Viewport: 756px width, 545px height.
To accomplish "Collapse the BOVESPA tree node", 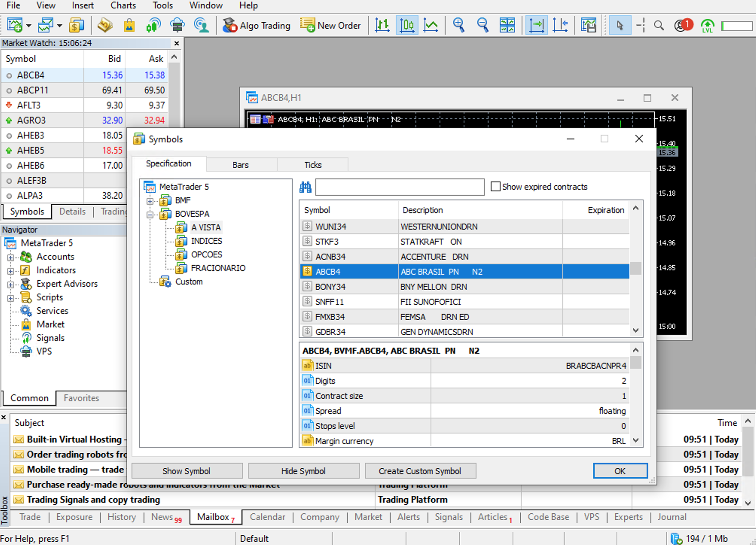I will pyautogui.click(x=150, y=215).
